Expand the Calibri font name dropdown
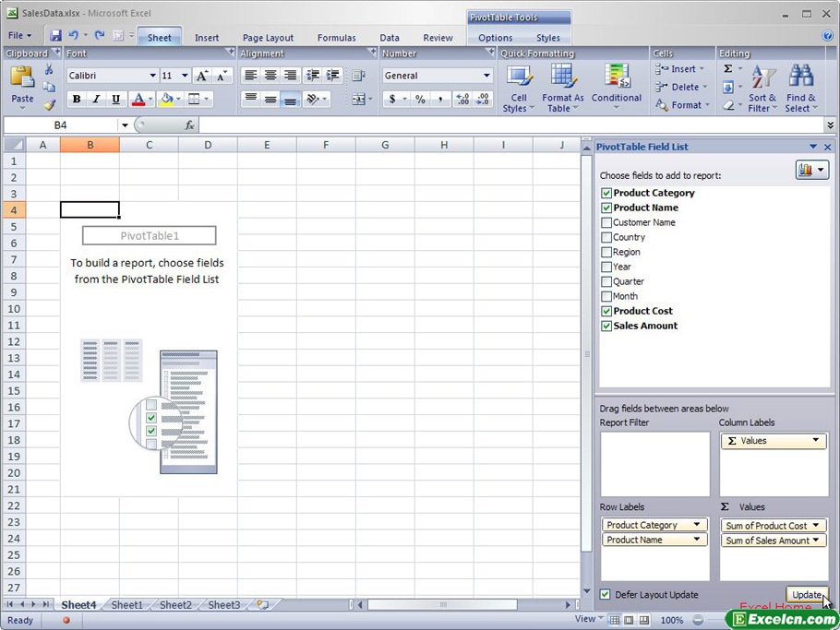The image size is (840, 630). (153, 76)
